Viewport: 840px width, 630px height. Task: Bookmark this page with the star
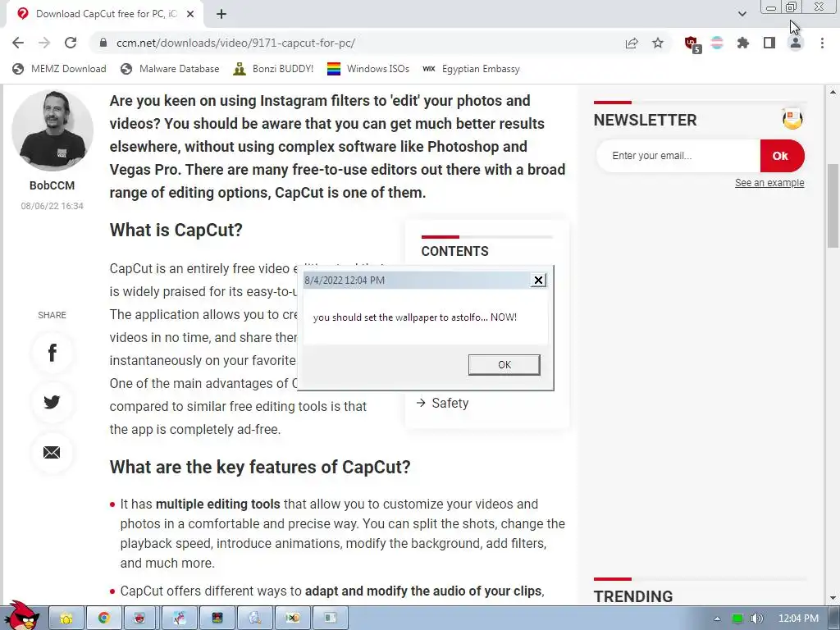pos(658,43)
